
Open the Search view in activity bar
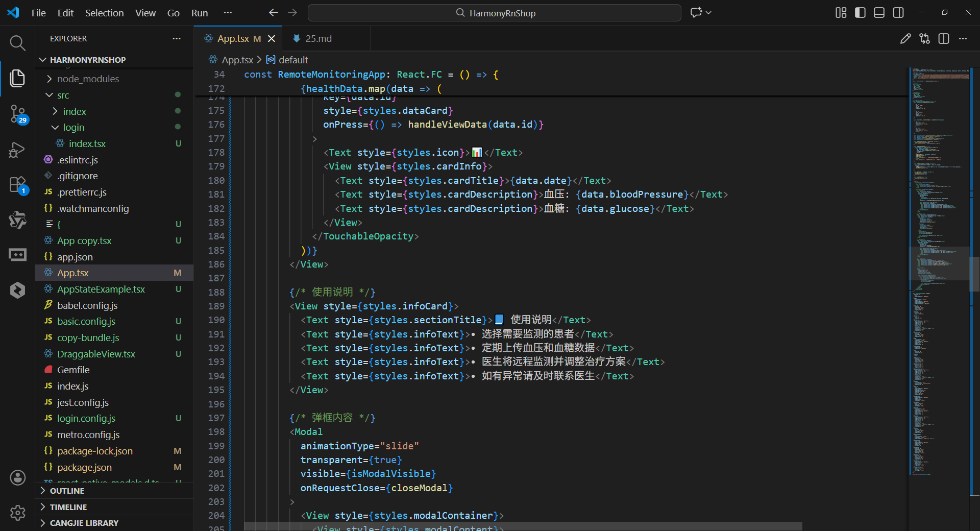click(x=17, y=43)
